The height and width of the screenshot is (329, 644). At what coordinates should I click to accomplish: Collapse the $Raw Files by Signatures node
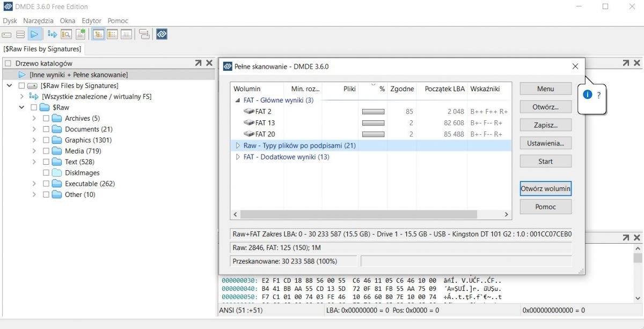pyautogui.click(x=9, y=85)
